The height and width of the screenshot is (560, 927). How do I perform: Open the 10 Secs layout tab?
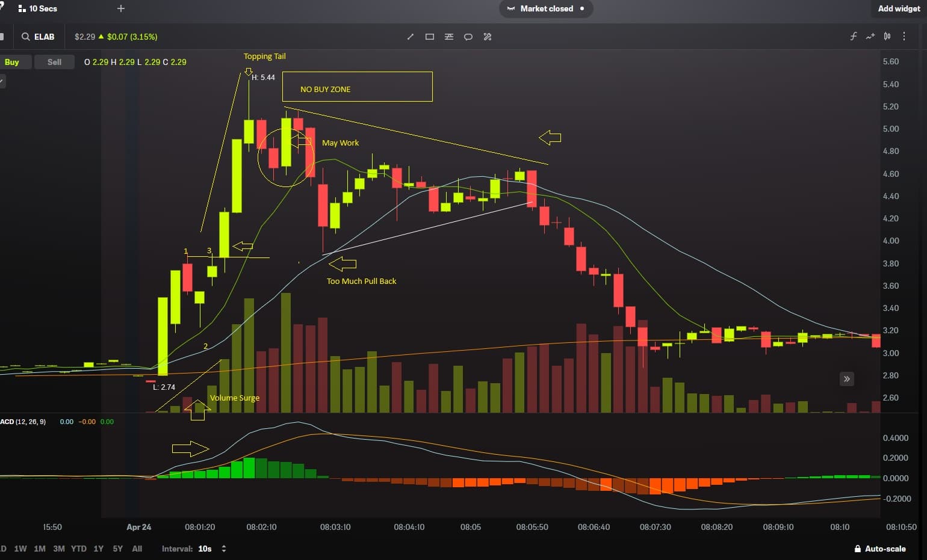tap(38, 8)
